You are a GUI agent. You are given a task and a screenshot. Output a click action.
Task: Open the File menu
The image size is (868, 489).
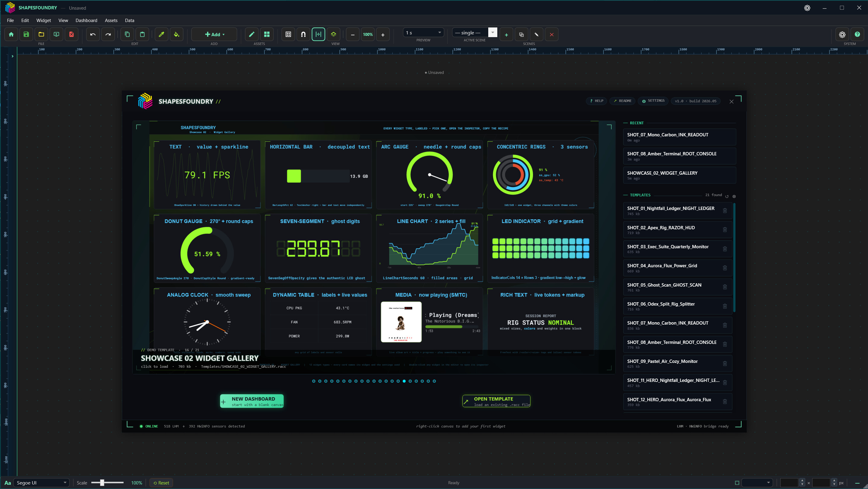coord(11,20)
